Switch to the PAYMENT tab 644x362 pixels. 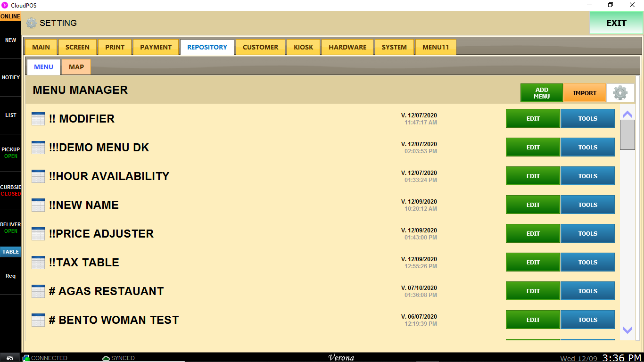[x=156, y=47]
